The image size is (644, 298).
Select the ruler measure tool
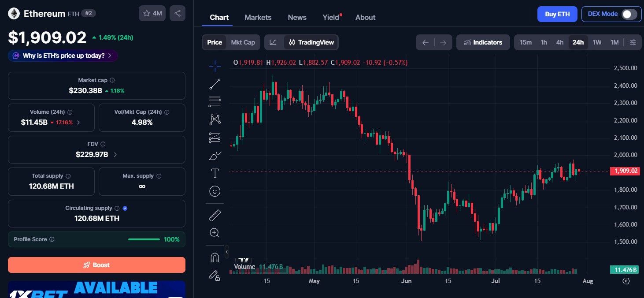tap(215, 215)
